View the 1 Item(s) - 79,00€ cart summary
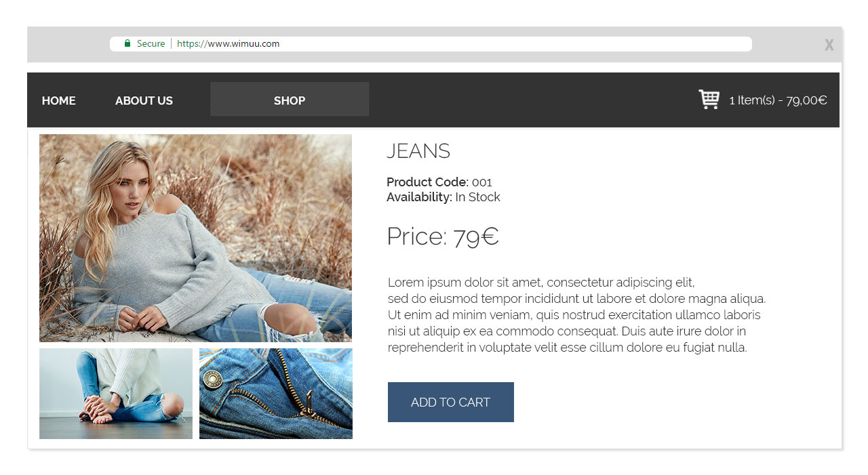The image size is (868, 475). [x=778, y=100]
